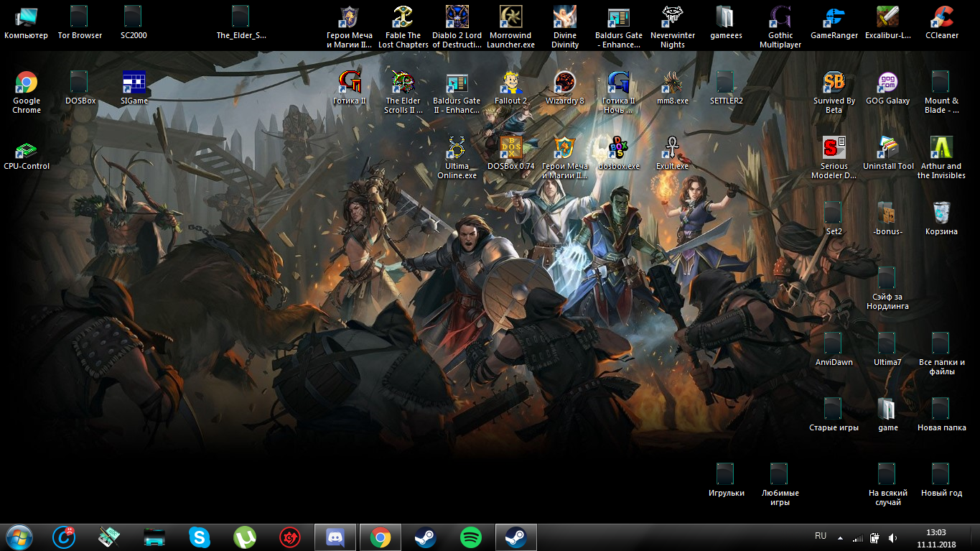Select the Survived By Beta icon

coord(834,93)
